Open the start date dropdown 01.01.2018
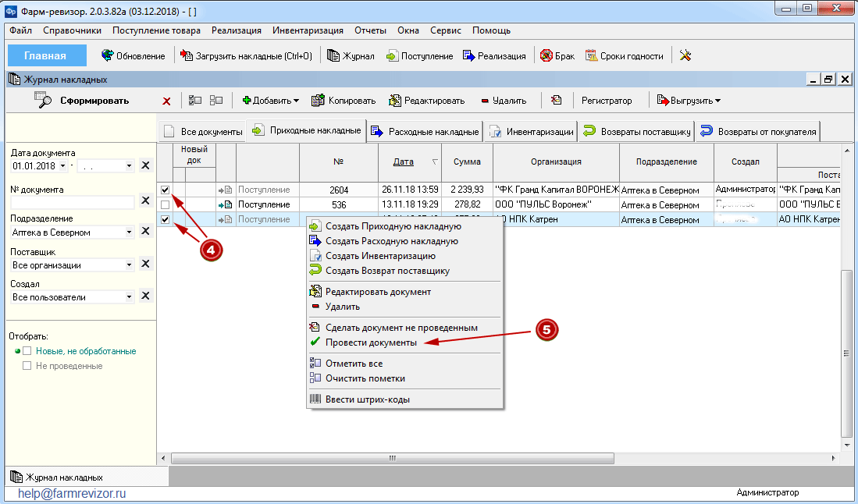This screenshot has height=504, width=858. click(63, 165)
